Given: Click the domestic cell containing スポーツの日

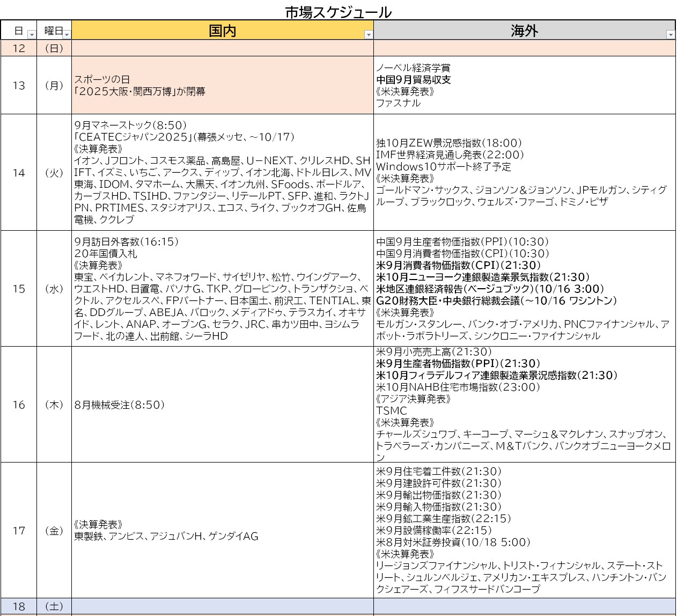Looking at the screenshot, I should coord(222,85).
